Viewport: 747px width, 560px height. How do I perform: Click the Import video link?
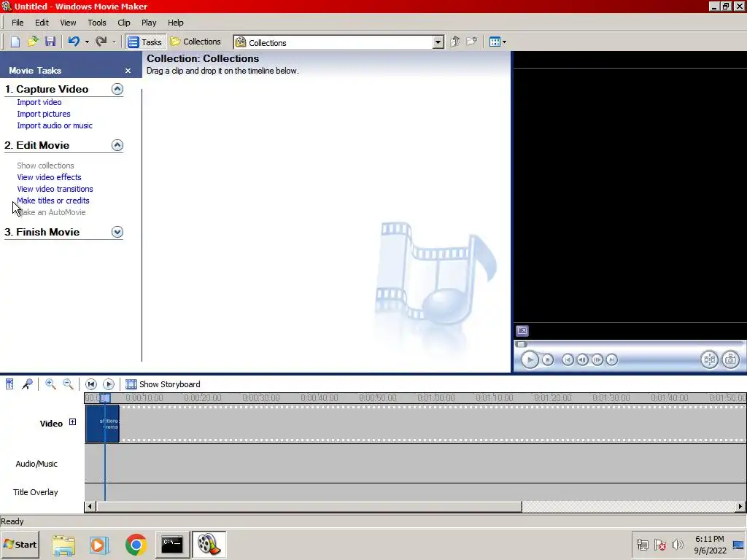pyautogui.click(x=39, y=102)
